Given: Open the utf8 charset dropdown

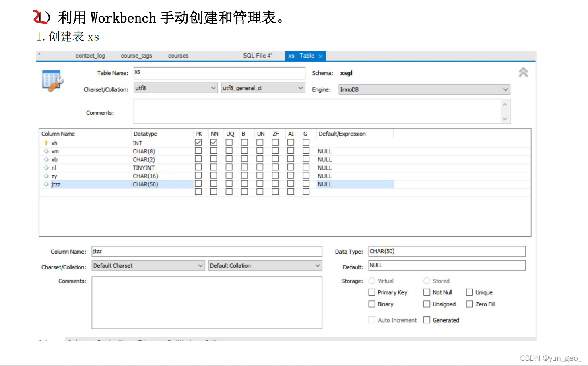Looking at the screenshot, I should (176, 88).
